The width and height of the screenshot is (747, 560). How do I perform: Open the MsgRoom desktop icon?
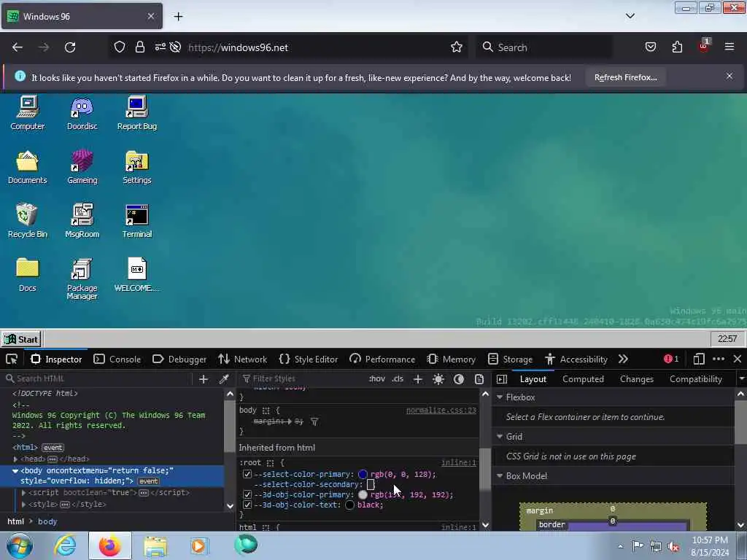[82, 221]
